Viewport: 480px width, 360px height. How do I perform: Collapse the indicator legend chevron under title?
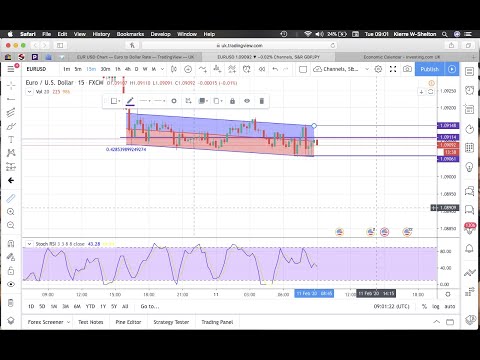click(29, 92)
